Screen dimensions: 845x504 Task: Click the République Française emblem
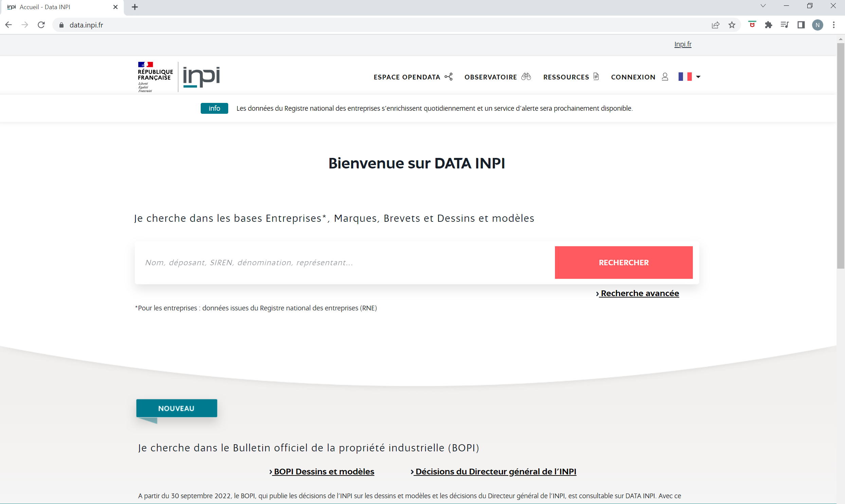click(155, 77)
